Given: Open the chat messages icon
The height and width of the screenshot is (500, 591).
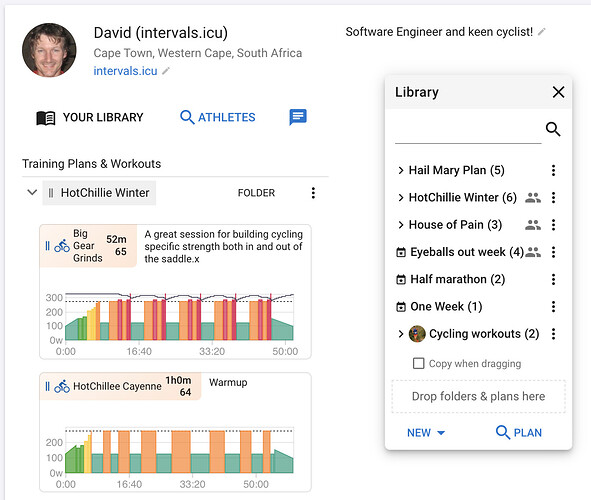Looking at the screenshot, I should [298, 117].
